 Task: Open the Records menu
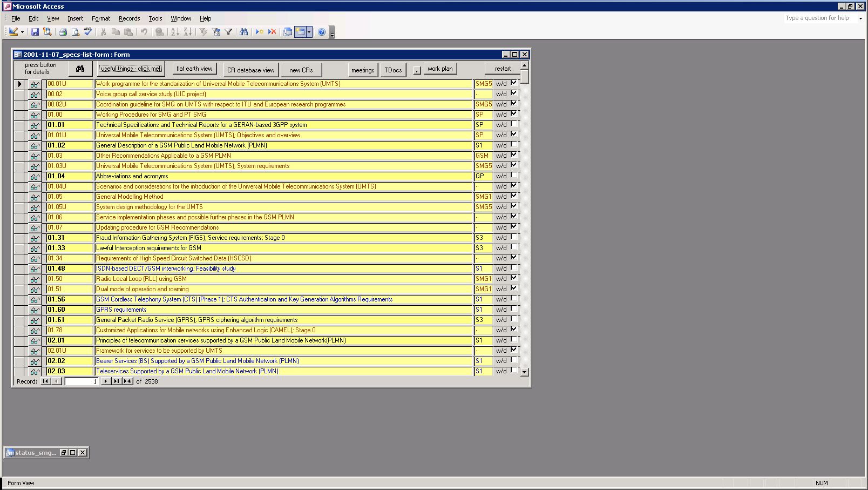[129, 18]
